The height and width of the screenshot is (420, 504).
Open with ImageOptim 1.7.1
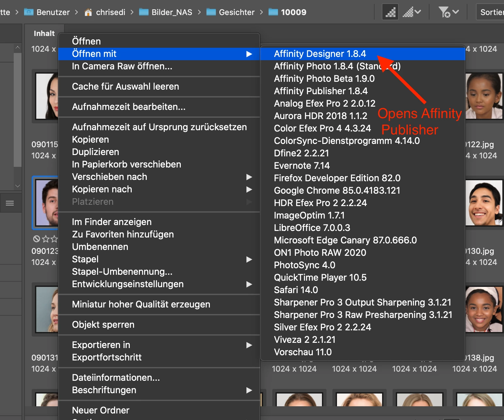tap(363, 215)
